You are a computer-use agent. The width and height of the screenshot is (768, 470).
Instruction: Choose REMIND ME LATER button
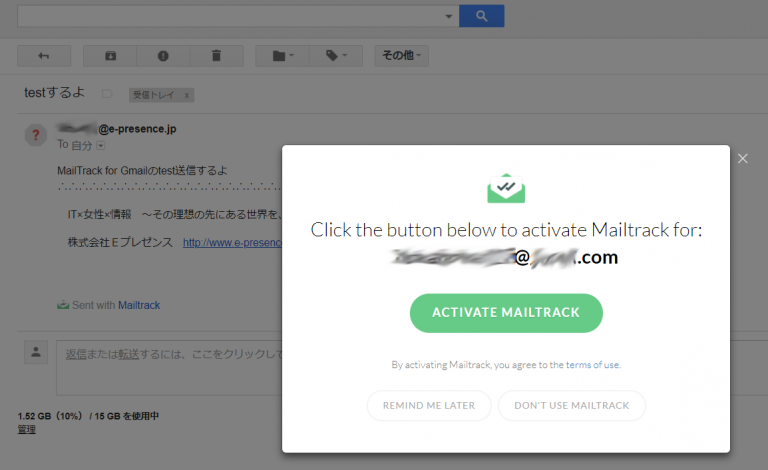429,405
